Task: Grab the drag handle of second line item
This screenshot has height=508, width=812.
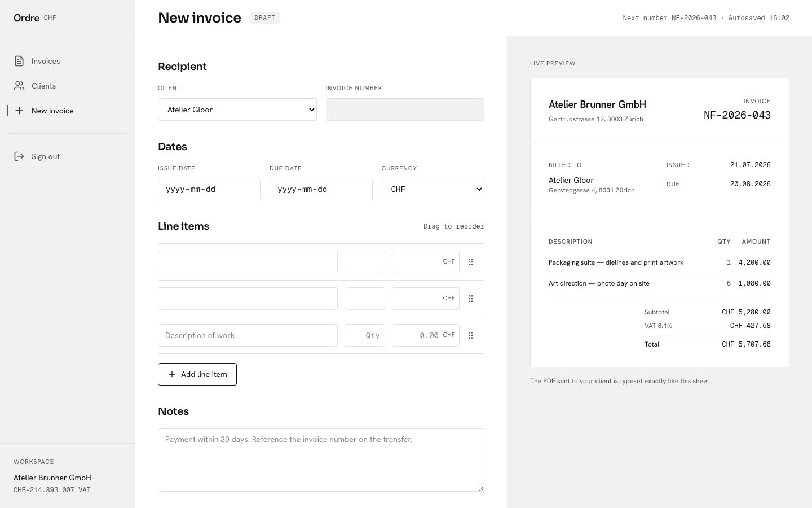Action: click(x=471, y=299)
